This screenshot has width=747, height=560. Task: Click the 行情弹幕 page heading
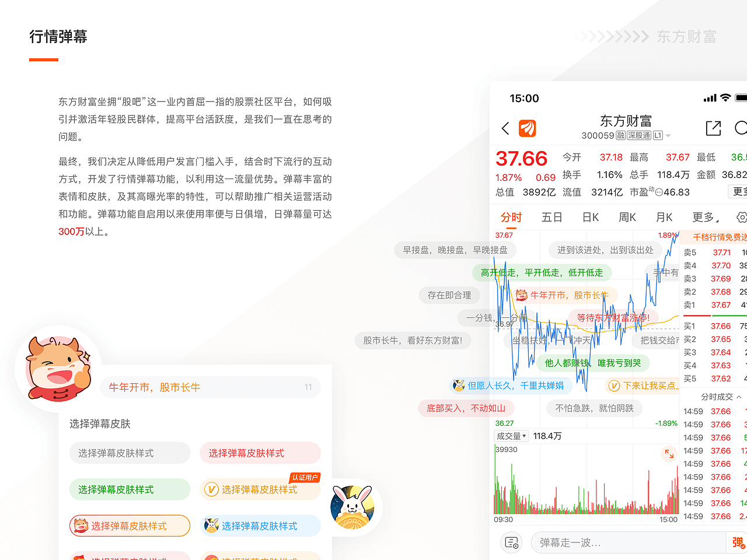click(x=58, y=37)
